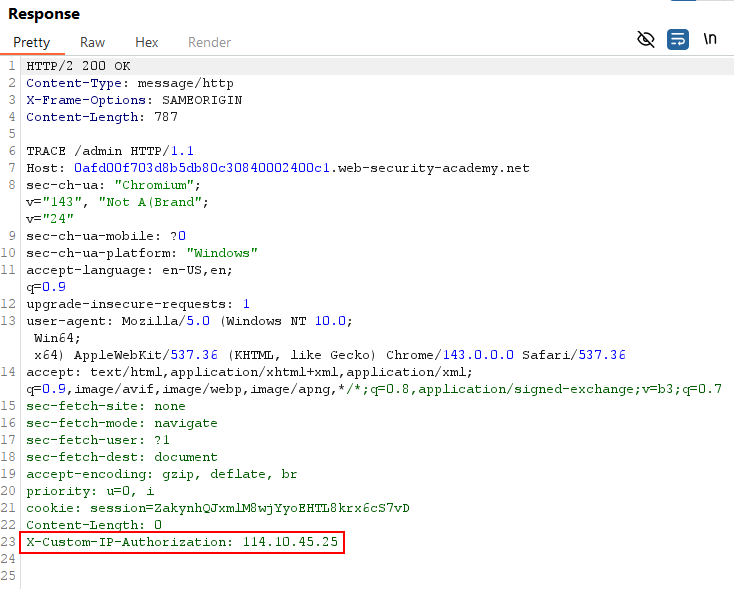Click the Response panel title
Screen dimensions: 734x589
[44, 14]
